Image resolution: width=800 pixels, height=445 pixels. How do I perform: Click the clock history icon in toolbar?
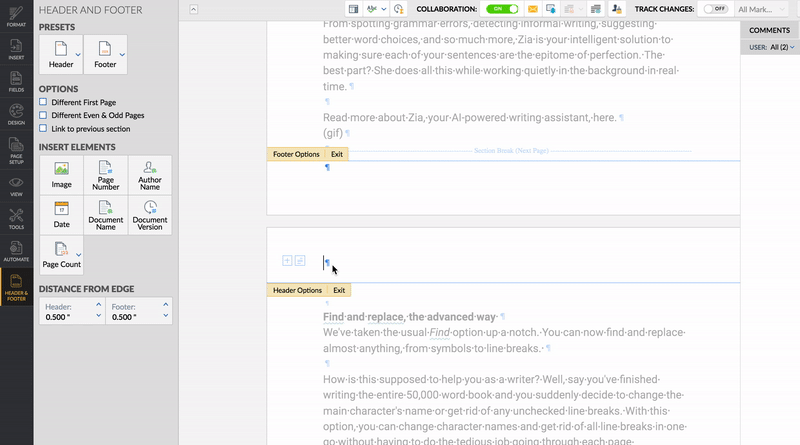(398, 9)
